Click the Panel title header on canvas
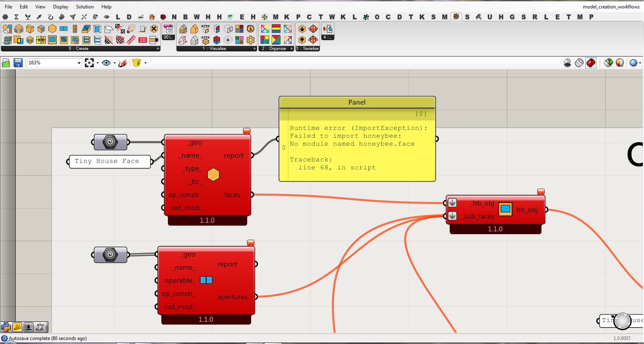This screenshot has height=344, width=644. point(357,102)
